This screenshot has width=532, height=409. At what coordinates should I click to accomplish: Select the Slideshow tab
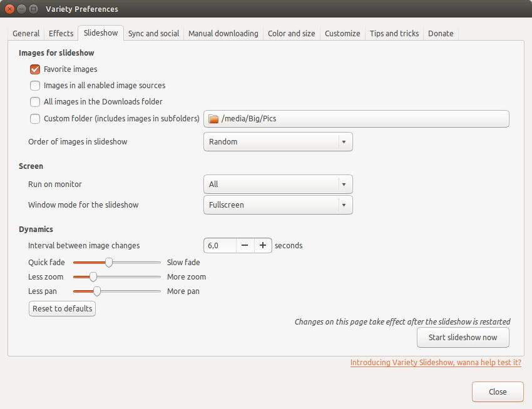(x=101, y=33)
